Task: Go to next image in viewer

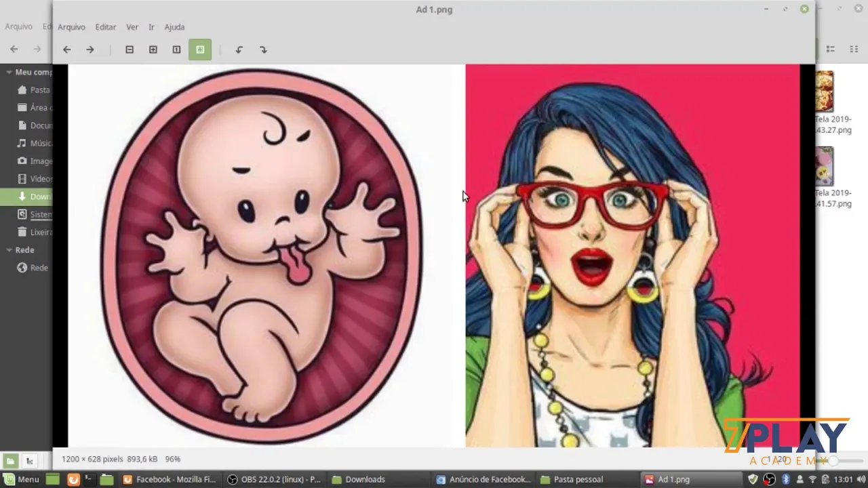Action: point(90,49)
